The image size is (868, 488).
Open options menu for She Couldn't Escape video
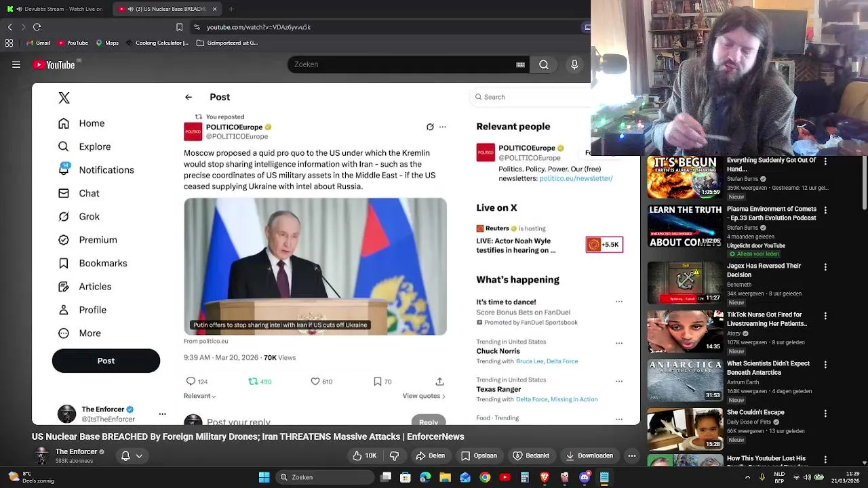[825, 413]
